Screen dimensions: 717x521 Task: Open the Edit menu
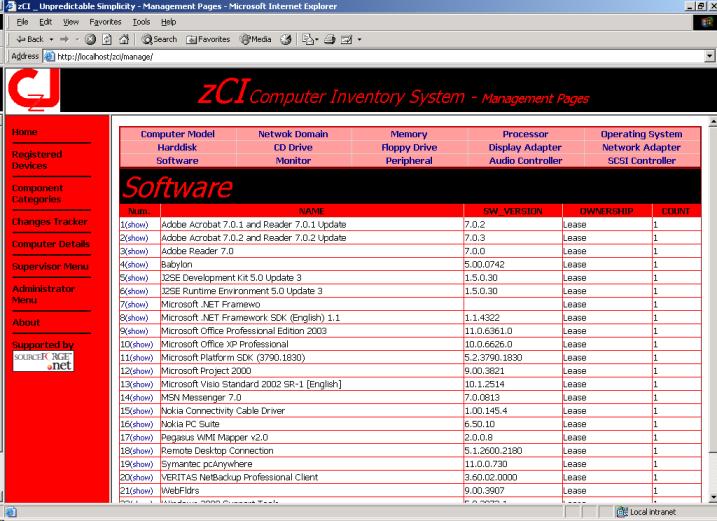pyautogui.click(x=45, y=22)
